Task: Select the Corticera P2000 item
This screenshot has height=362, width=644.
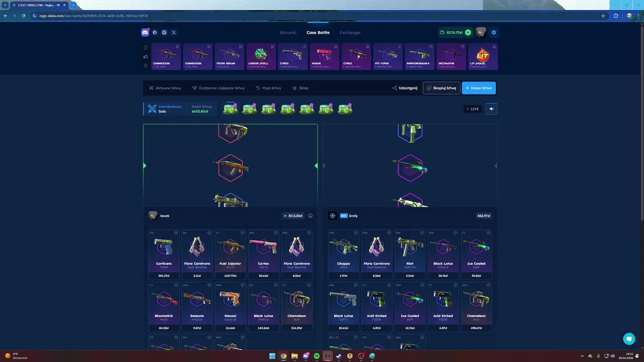Action: [164, 254]
